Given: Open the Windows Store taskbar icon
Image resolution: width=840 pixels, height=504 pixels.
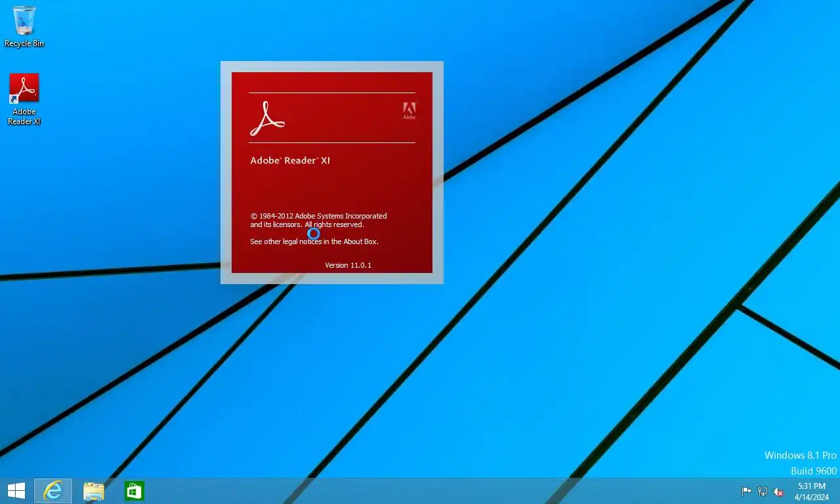Looking at the screenshot, I should point(135,491).
